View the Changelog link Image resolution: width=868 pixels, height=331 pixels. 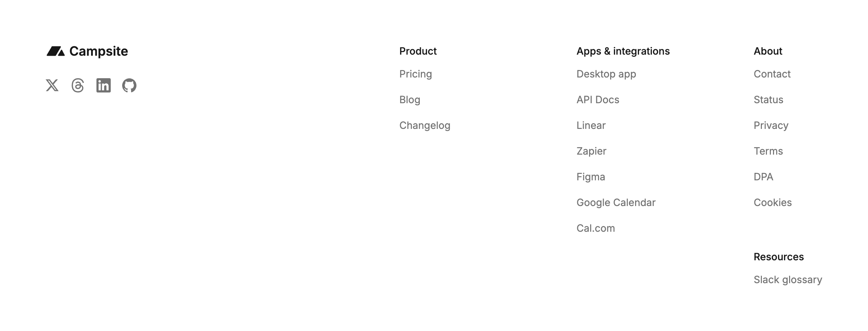(425, 126)
